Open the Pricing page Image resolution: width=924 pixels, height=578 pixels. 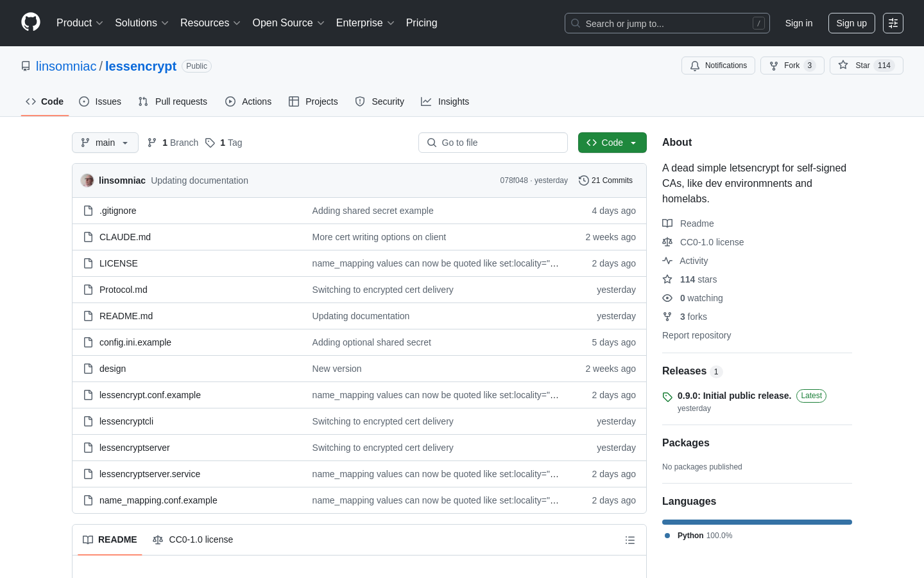pyautogui.click(x=422, y=22)
